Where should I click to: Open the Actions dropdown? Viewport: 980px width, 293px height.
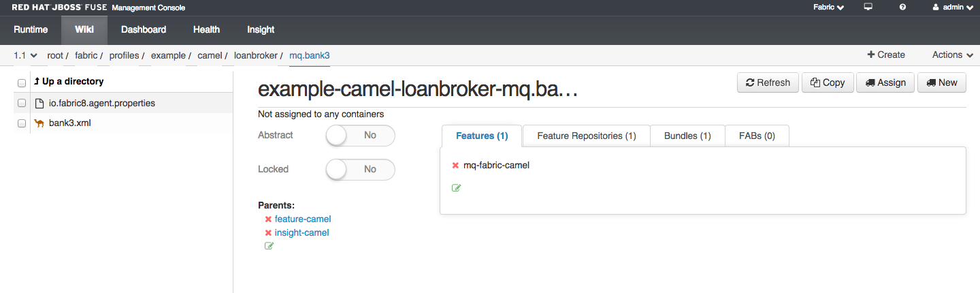point(952,55)
